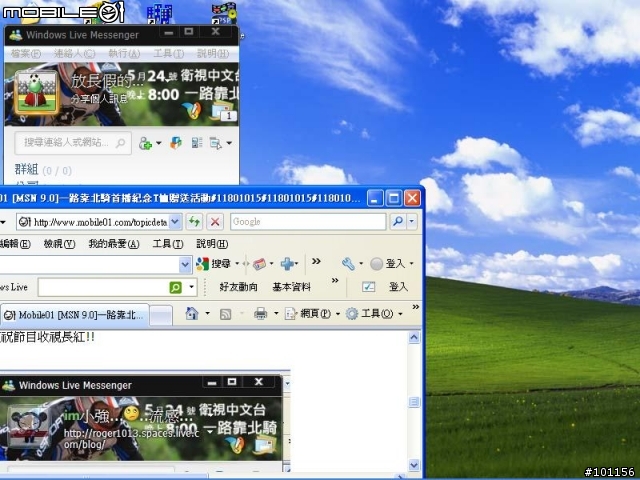The image size is (640, 480).
Task: Click the 好友動向 link in Windows Live toolbar
Action: (238, 287)
